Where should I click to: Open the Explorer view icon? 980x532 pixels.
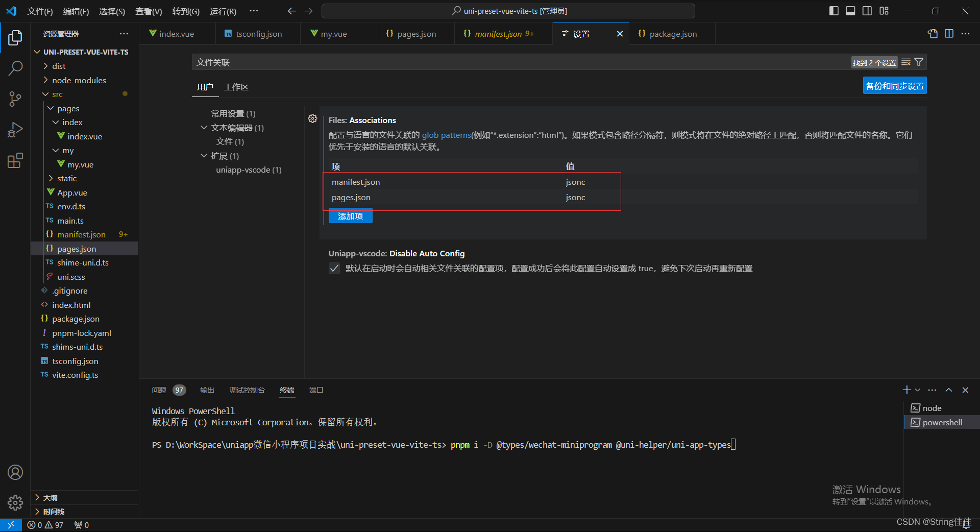point(15,37)
